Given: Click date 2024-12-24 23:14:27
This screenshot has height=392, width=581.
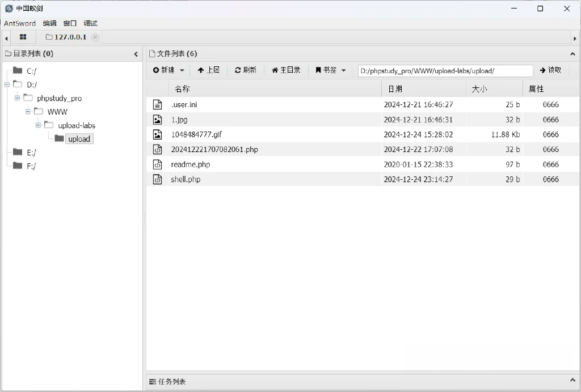Looking at the screenshot, I should point(418,179).
